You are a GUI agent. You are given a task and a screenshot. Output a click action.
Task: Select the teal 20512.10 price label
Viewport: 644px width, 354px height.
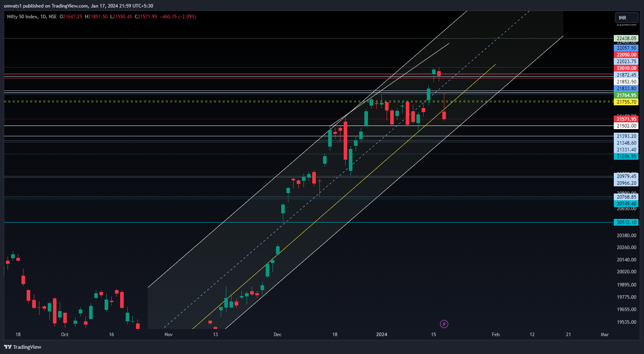tap(626, 222)
